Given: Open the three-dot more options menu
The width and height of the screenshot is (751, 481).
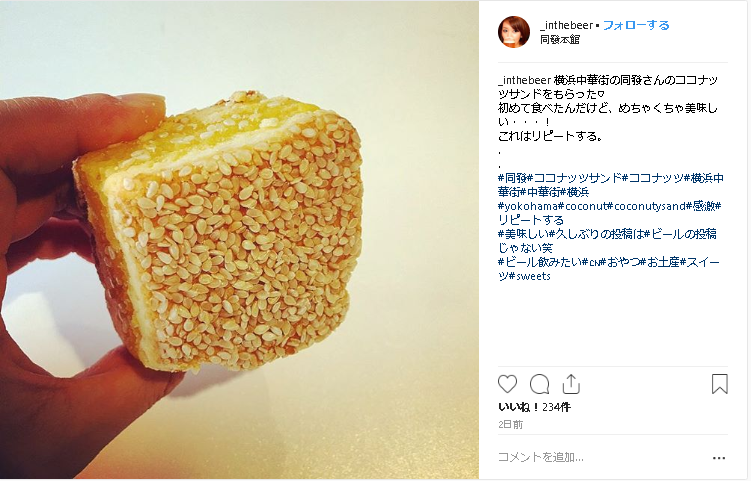Looking at the screenshot, I should pyautogui.click(x=718, y=458).
